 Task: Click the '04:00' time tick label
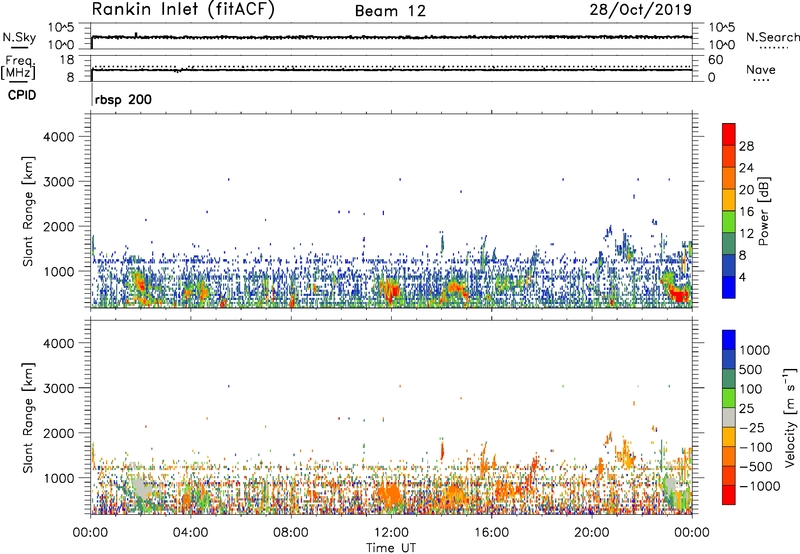click(190, 533)
